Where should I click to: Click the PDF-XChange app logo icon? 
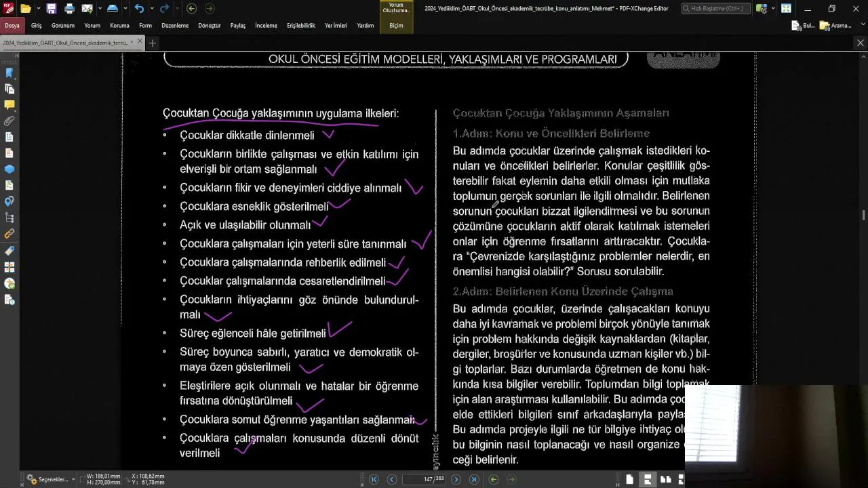(x=8, y=9)
